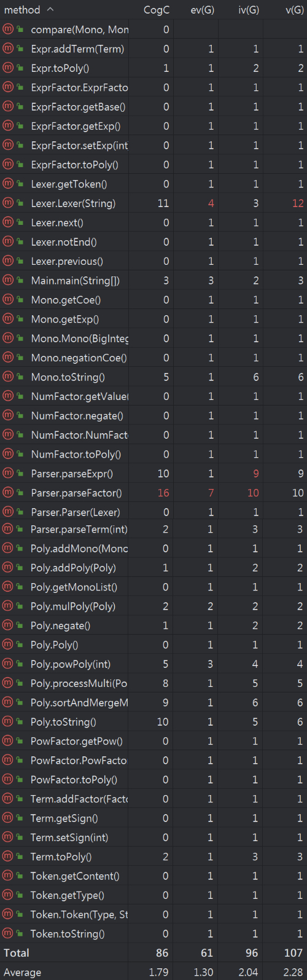The width and height of the screenshot is (307, 980).
Task: Click the method icon beside Token.getType()
Action: 8,895
